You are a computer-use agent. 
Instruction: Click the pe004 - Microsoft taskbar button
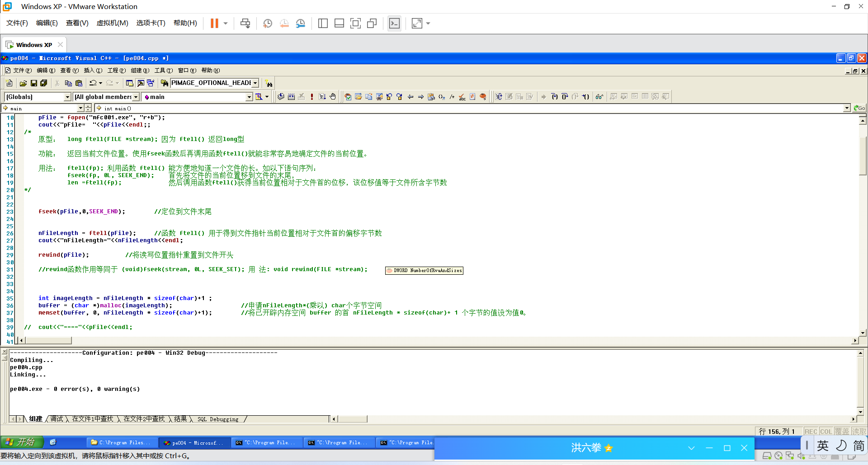194,443
